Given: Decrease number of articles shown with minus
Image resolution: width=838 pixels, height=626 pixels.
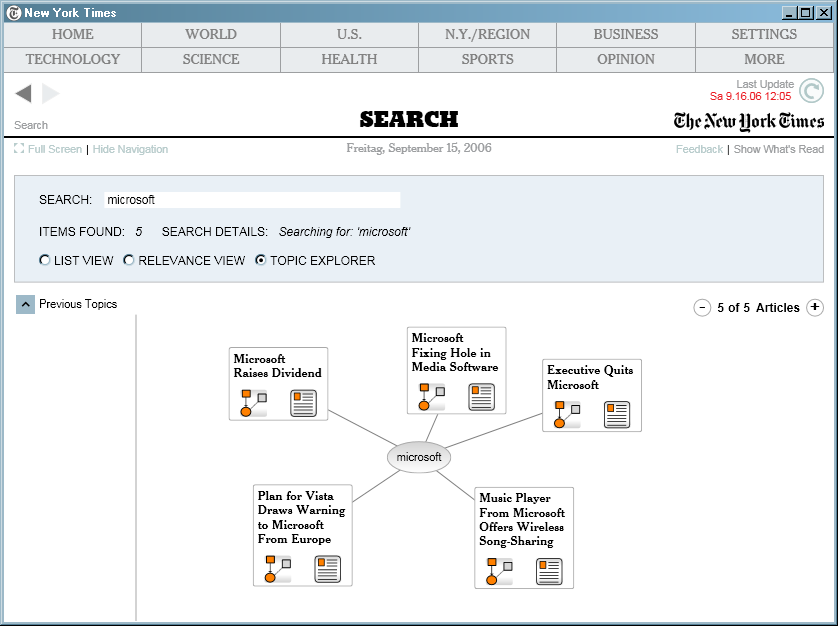Looking at the screenshot, I should tap(702, 307).
